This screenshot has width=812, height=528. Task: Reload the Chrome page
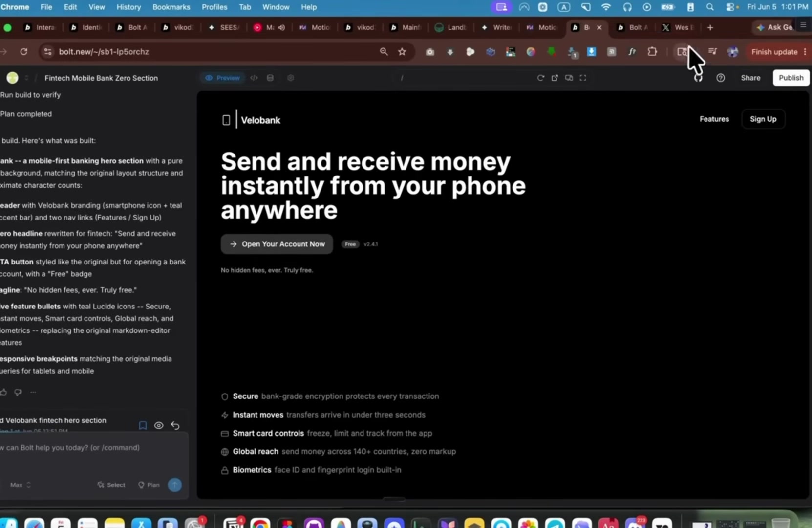(x=23, y=51)
